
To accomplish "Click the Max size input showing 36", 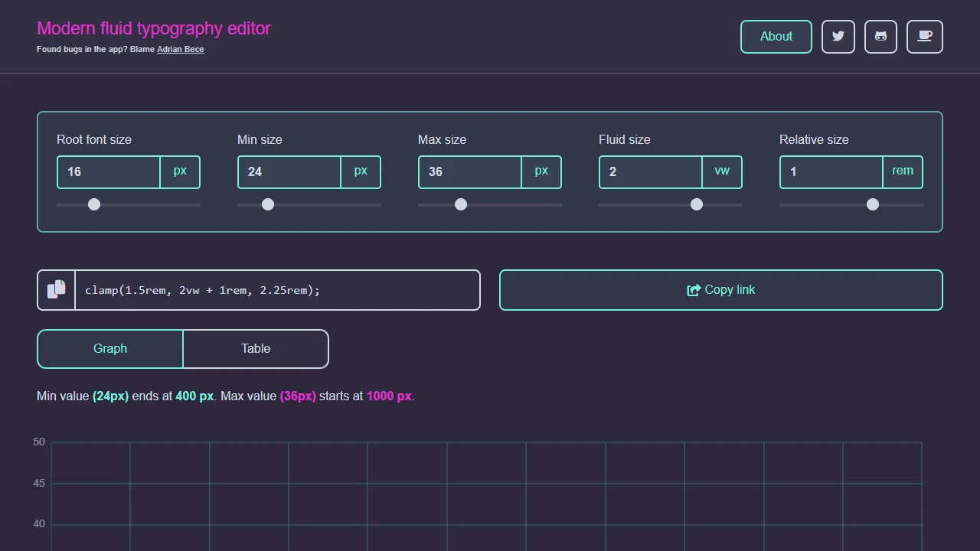I will pyautogui.click(x=467, y=171).
